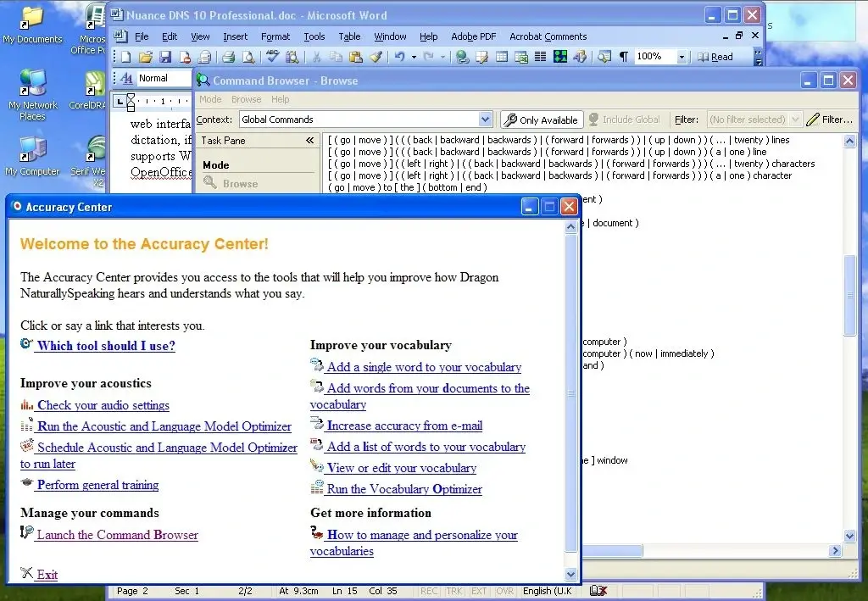This screenshot has height=601, width=868.
Task: Collapse the Task Pane with the double chevron
Action: (x=310, y=141)
